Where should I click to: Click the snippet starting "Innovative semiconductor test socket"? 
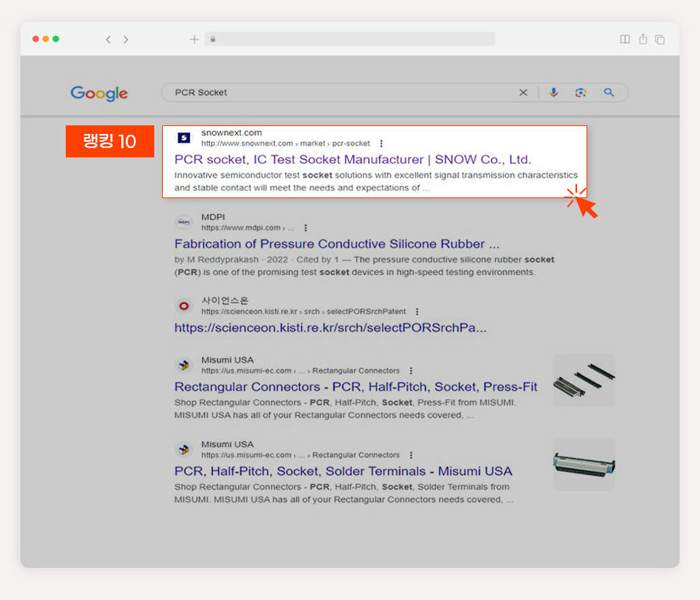pos(376,182)
